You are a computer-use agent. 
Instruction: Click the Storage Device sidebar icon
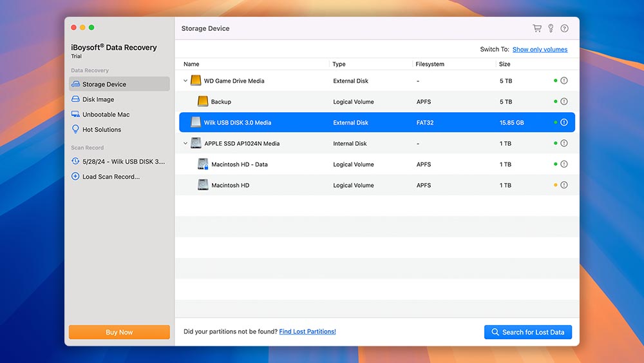(75, 84)
